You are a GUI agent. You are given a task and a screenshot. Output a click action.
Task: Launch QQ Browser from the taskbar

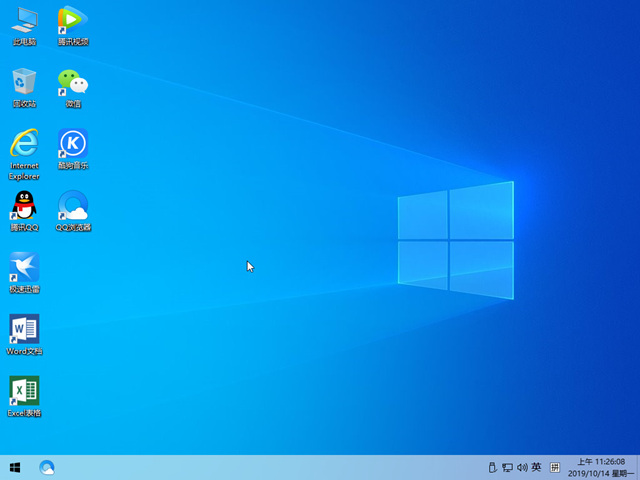47,467
